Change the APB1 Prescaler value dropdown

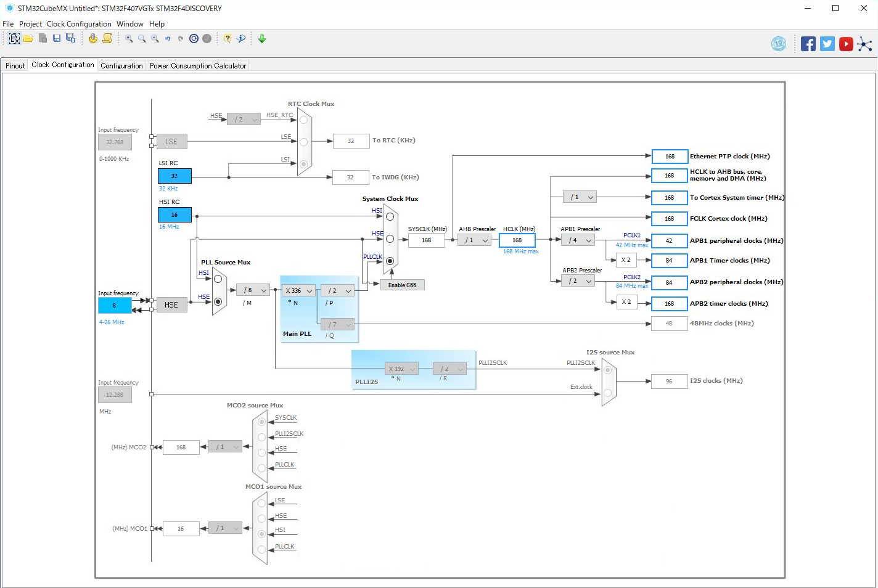[x=577, y=240]
